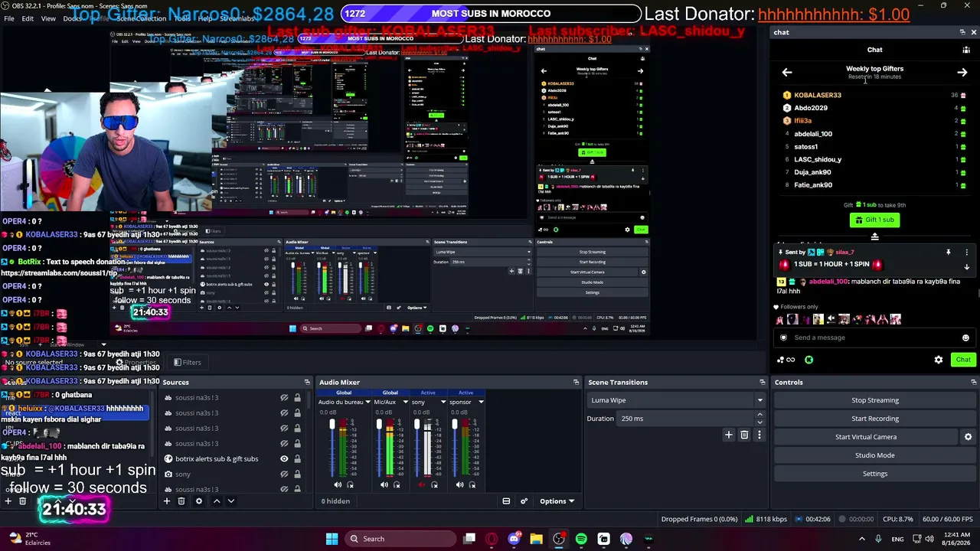Mute the sponsor audio channel
Viewport: 980px width, 551px height.
point(459,484)
